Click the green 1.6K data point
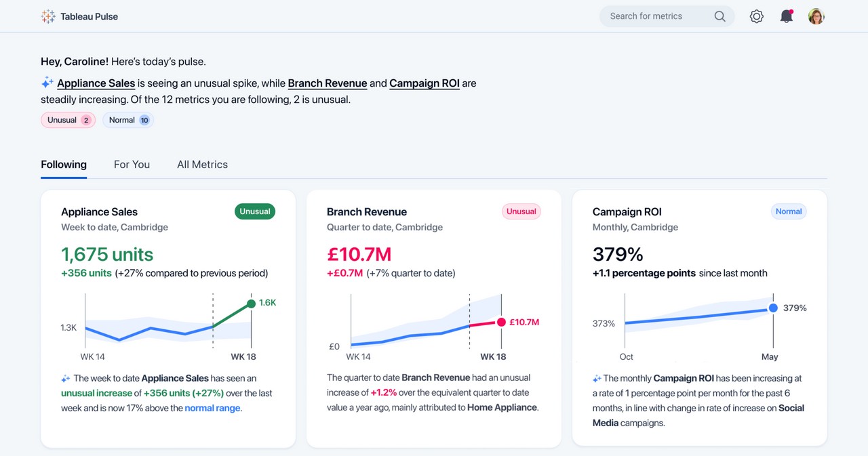Viewport: 868px width, 456px height. click(x=251, y=304)
